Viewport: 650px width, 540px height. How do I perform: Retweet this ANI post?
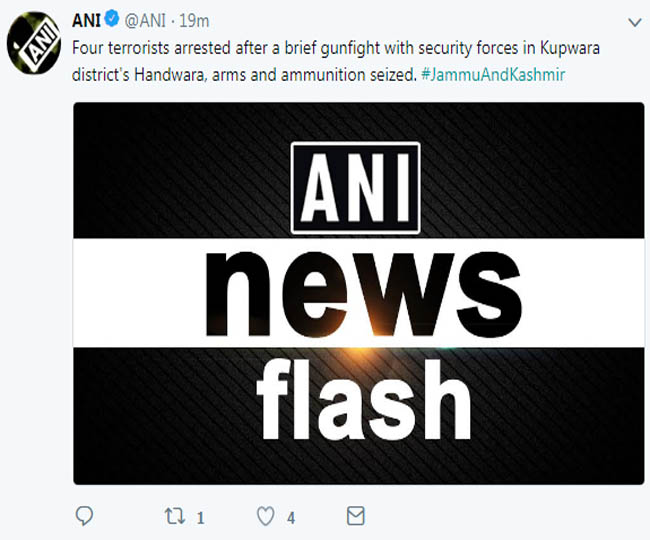(175, 516)
